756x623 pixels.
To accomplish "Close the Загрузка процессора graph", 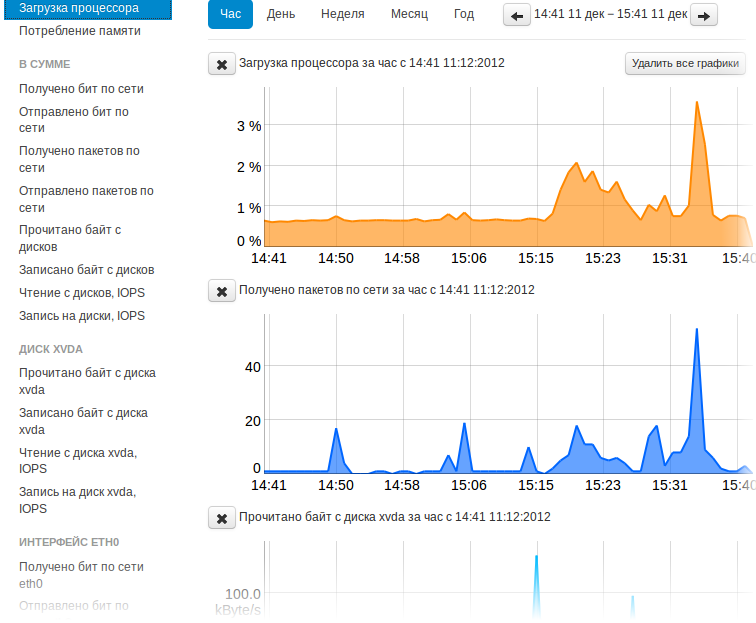I will 221,64.
